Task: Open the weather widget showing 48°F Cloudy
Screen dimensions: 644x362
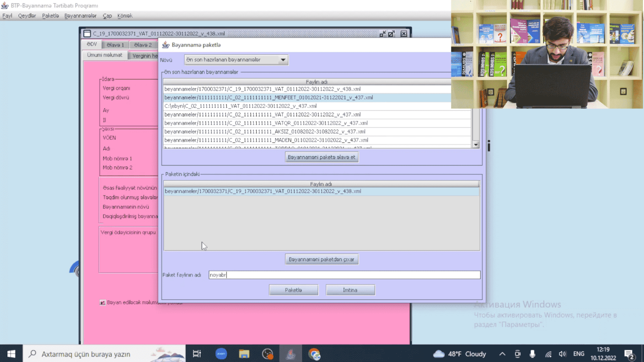Action: click(x=459, y=354)
